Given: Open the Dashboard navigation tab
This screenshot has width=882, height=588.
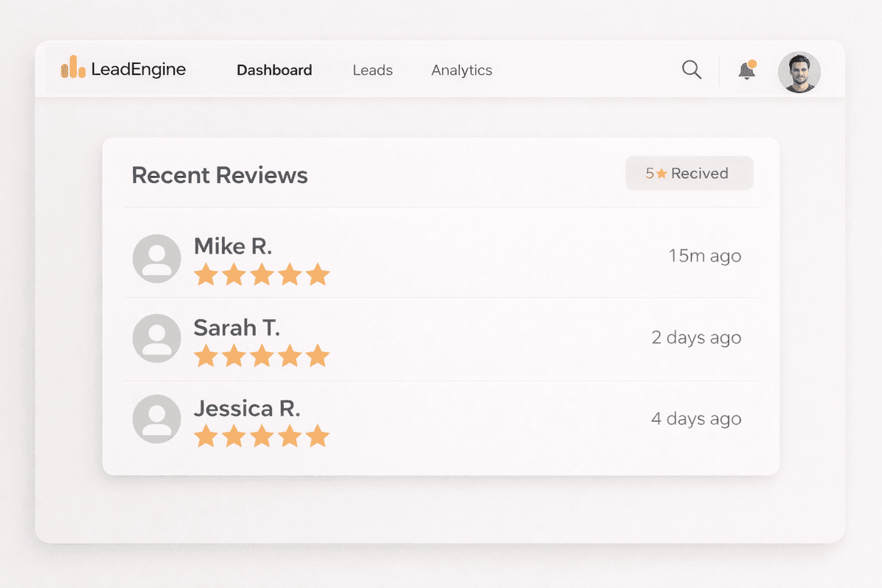Looking at the screenshot, I should tap(273, 70).
